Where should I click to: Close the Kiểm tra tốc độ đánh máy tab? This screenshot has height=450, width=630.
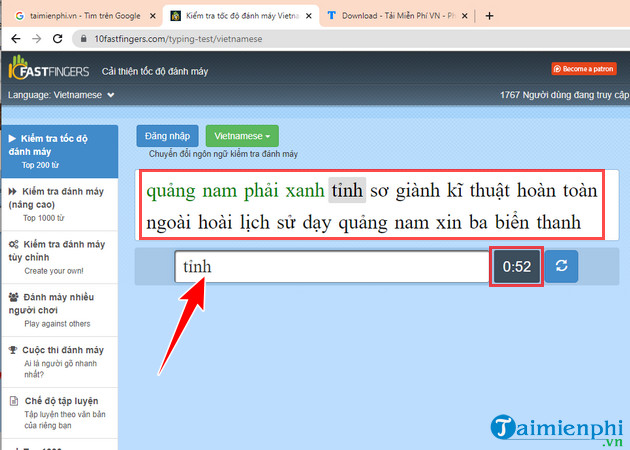pyautogui.click(x=309, y=16)
